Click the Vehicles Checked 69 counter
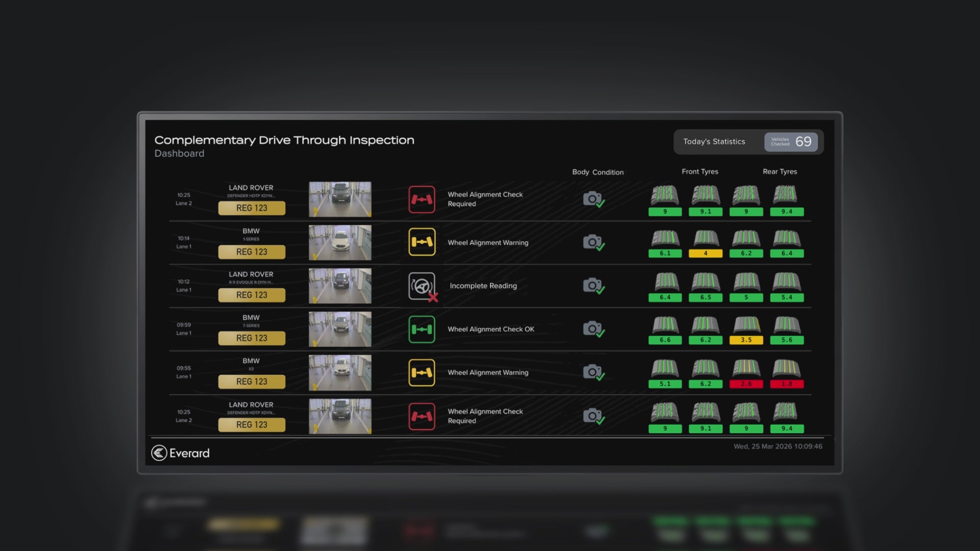Viewport: 980px width, 551px height. tap(791, 142)
